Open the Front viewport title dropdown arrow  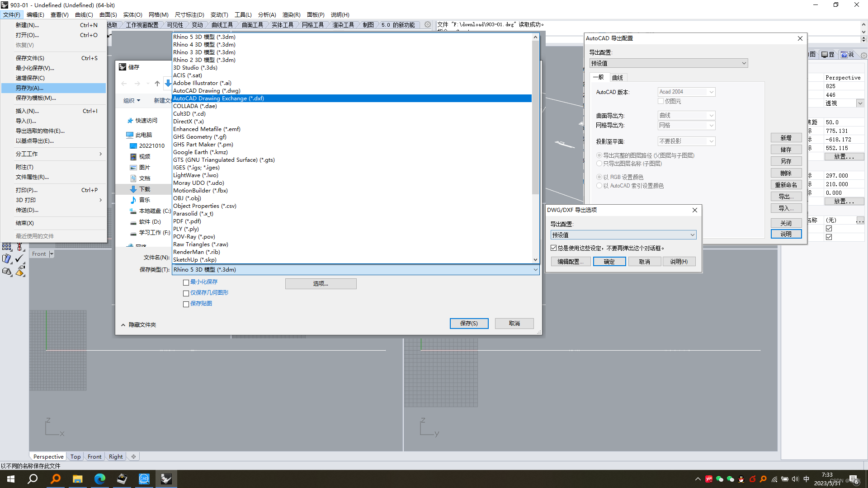[52, 254]
